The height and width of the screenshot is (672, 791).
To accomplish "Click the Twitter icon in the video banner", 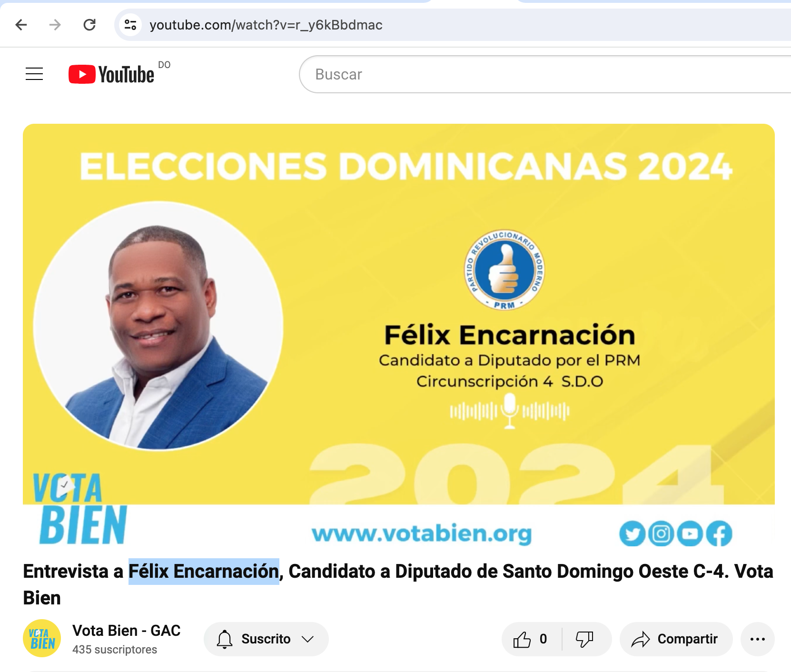I will point(632,534).
